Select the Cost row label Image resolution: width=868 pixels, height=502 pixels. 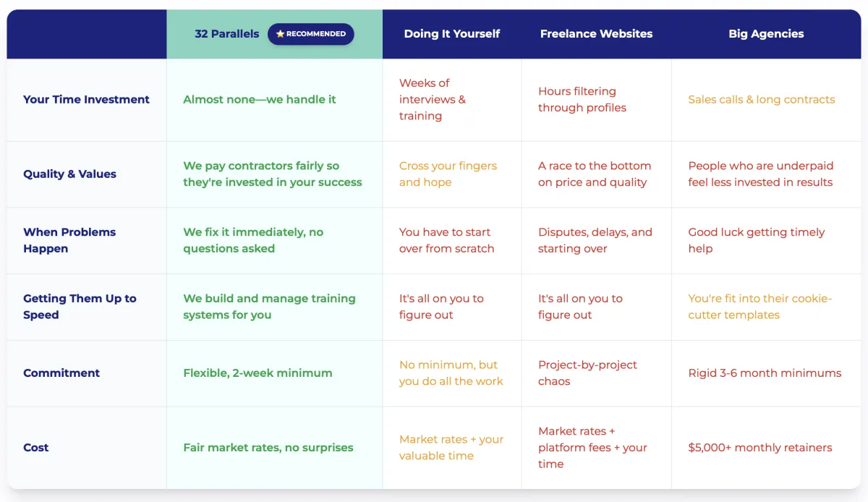(x=36, y=448)
